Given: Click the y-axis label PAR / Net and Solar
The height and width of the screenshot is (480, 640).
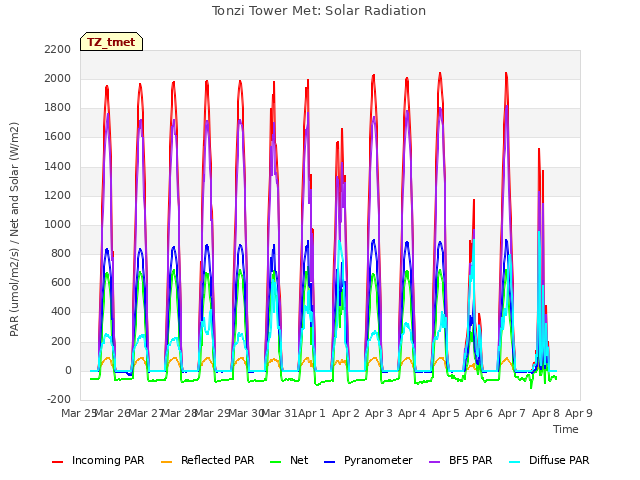Looking at the screenshot, I should pos(14,229).
